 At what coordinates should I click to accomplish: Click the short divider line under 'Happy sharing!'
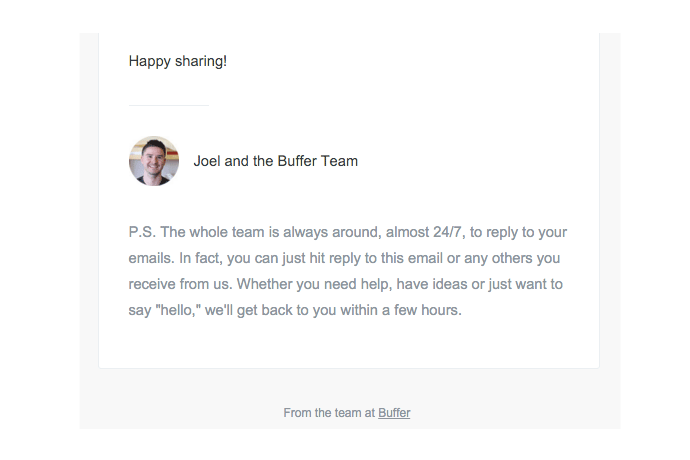(169, 106)
